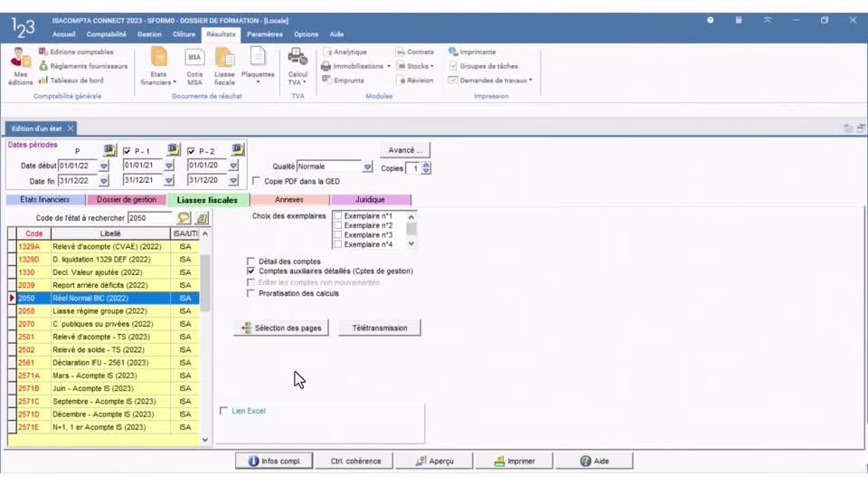The image size is (868, 486).
Task: Increase the Copies stepper value
Action: coord(426,165)
